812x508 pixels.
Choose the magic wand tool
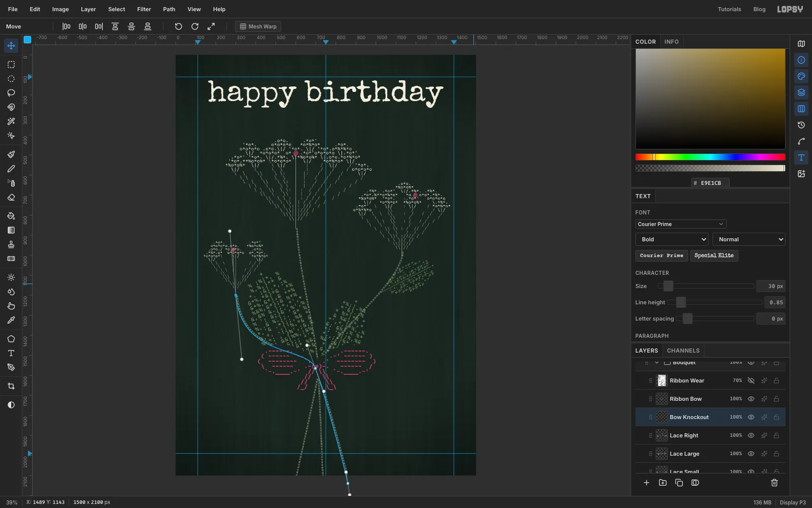(11, 121)
